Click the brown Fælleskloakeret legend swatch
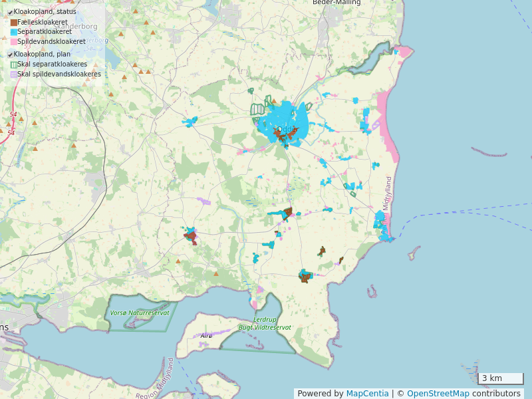 click(14, 23)
